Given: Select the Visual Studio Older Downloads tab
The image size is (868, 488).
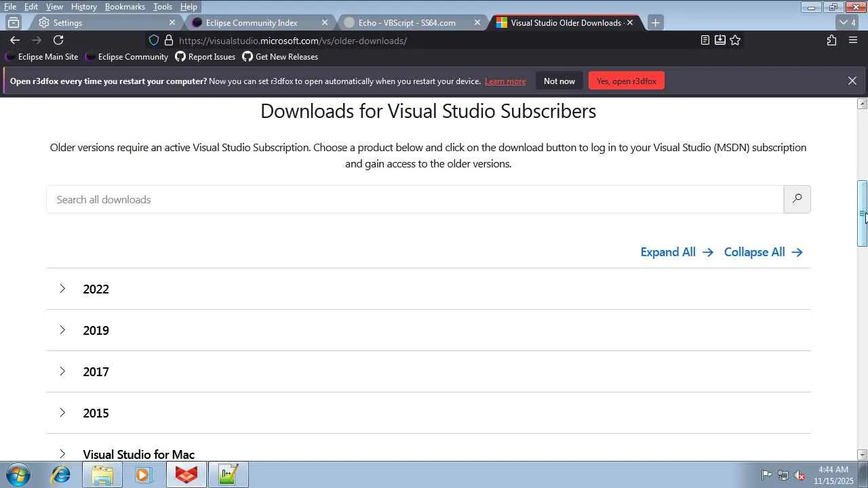Looking at the screenshot, I should 564,22.
